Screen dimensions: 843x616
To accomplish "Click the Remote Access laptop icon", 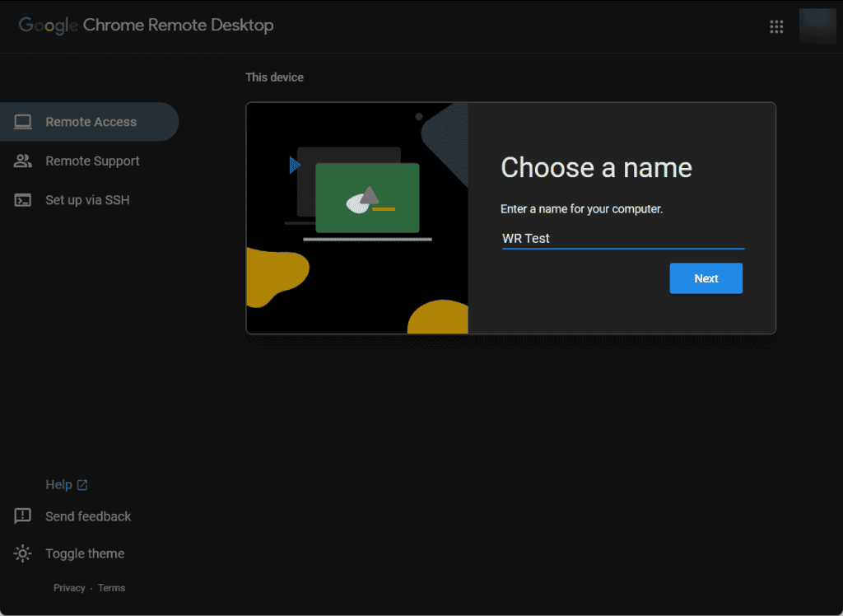I will [x=22, y=122].
